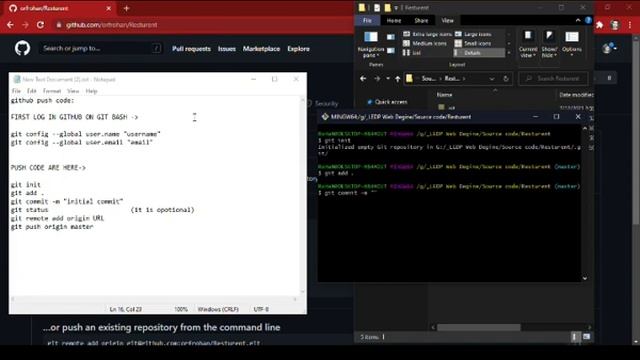The height and width of the screenshot is (360, 640).
Task: Choose Large icons layout
Action: click(473, 34)
